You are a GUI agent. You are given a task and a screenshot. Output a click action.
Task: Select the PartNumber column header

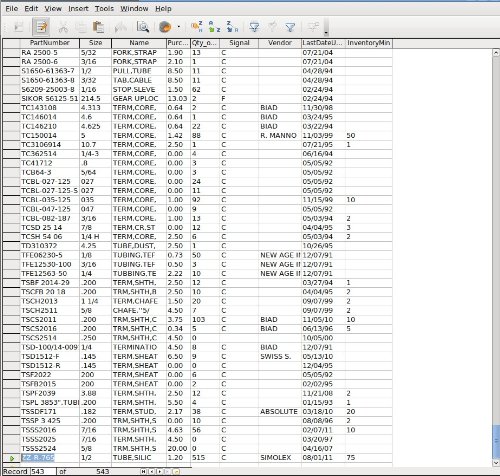tap(50, 43)
